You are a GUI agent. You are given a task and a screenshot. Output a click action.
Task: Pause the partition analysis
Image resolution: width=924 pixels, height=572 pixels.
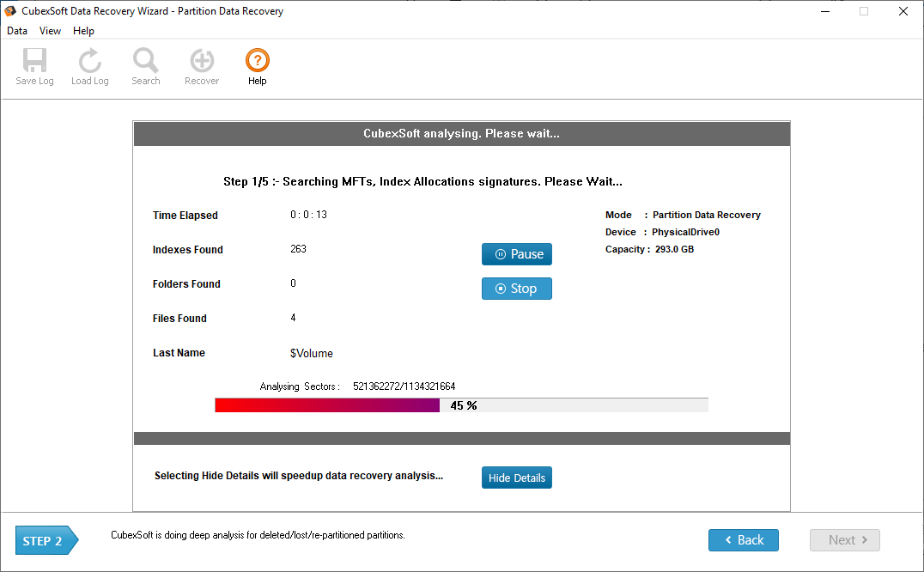(x=517, y=254)
